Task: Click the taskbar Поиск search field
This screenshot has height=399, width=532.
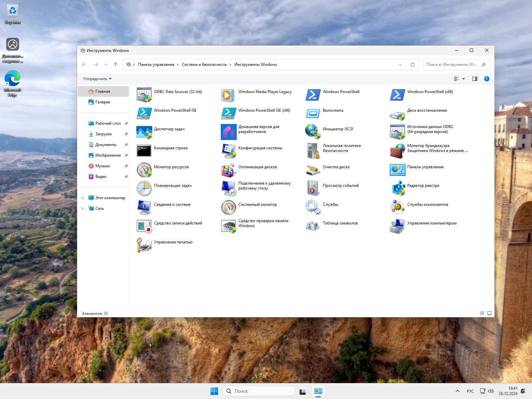Action: (x=259, y=391)
